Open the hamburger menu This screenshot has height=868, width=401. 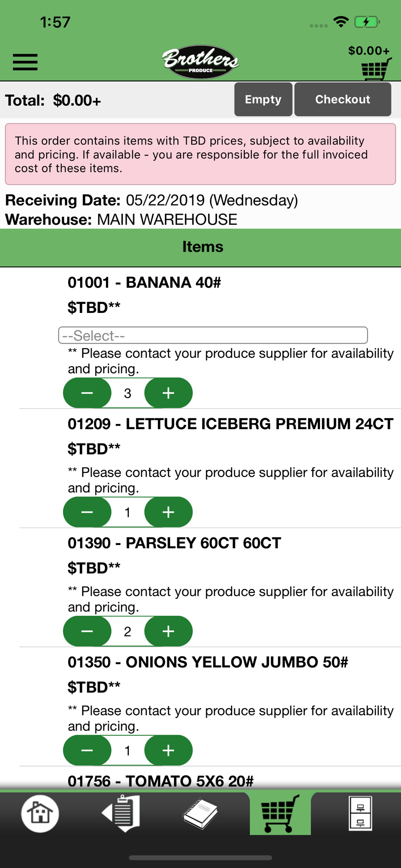tap(25, 62)
